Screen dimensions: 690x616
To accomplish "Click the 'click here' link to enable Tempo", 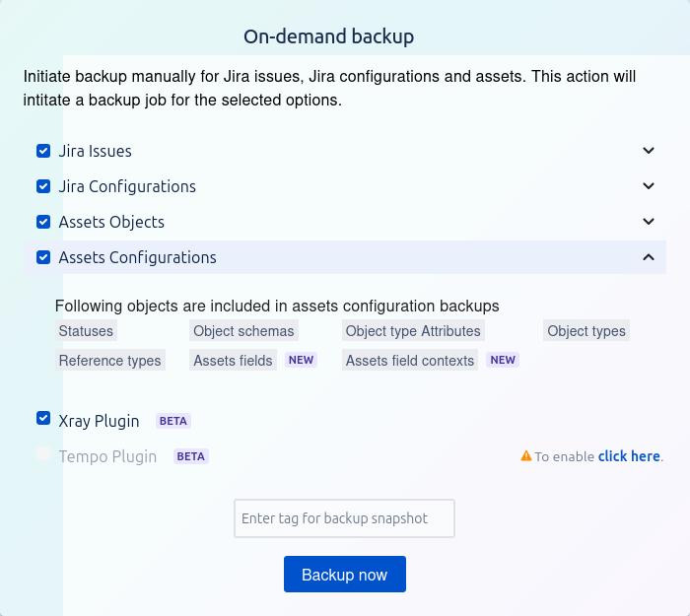I will coord(629,456).
